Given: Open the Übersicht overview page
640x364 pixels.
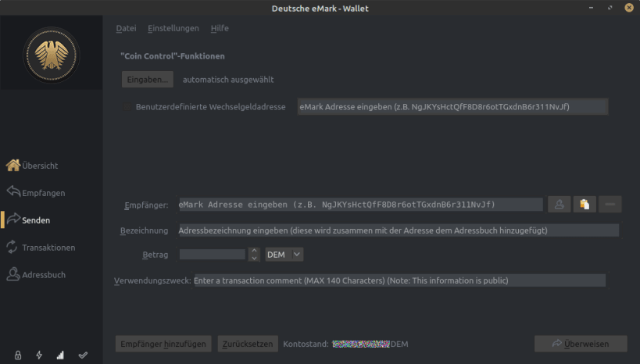Looking at the screenshot, I should click(x=32, y=166).
